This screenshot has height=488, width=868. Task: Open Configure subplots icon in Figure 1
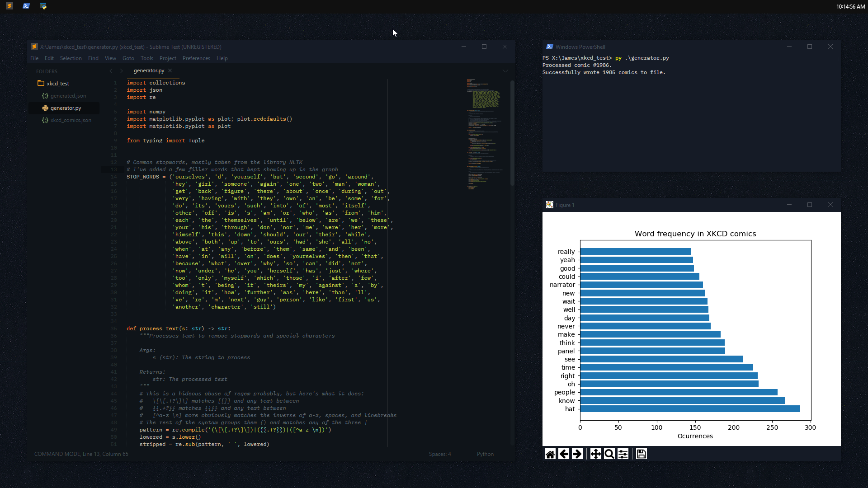point(623,454)
